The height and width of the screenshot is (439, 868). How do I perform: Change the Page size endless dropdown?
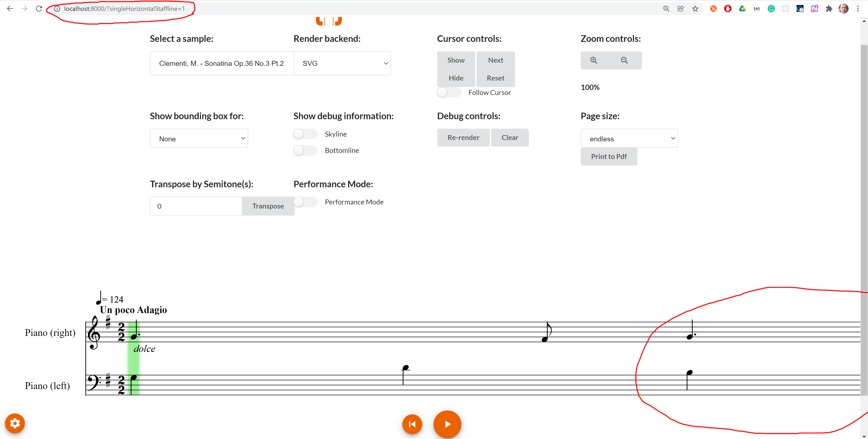[629, 138]
